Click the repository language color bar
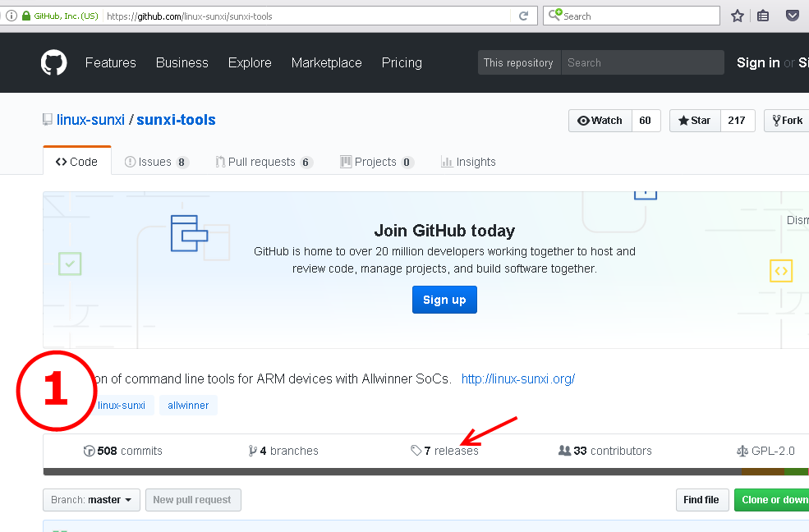Image resolution: width=809 pixels, height=532 pixels. (426, 472)
